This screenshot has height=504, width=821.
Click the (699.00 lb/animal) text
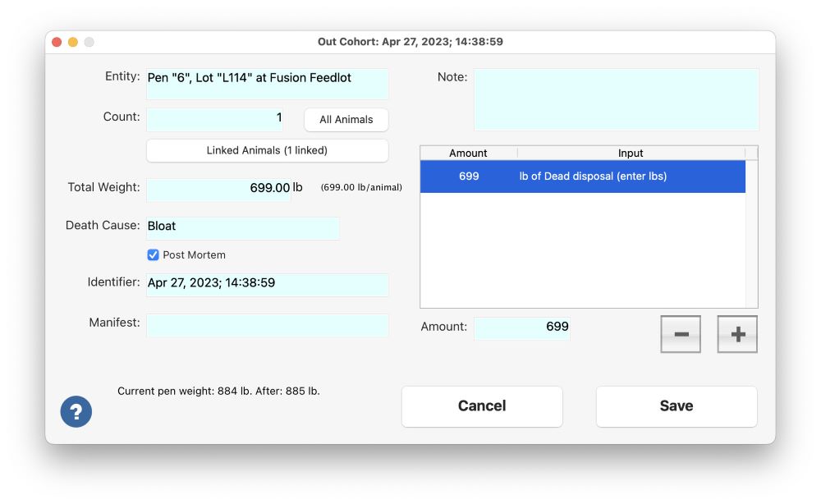coord(361,187)
